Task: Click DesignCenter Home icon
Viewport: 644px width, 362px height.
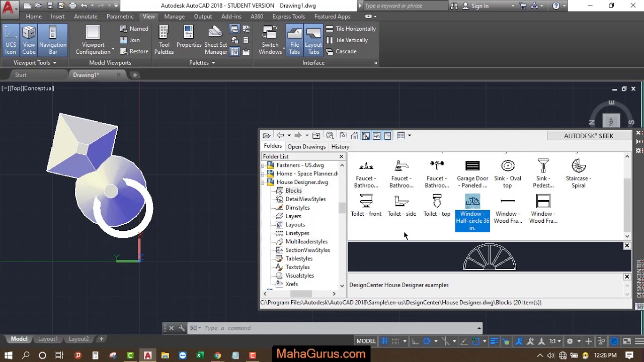Action: tap(355, 136)
